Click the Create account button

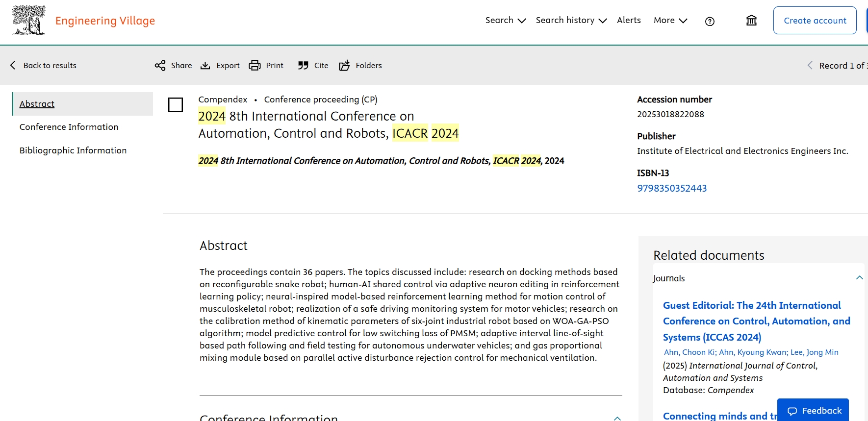815,20
